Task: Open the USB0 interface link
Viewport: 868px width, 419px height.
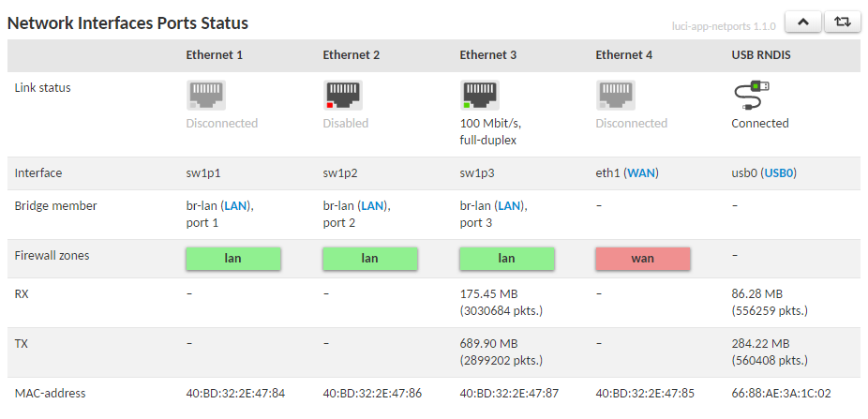Action: tap(780, 173)
